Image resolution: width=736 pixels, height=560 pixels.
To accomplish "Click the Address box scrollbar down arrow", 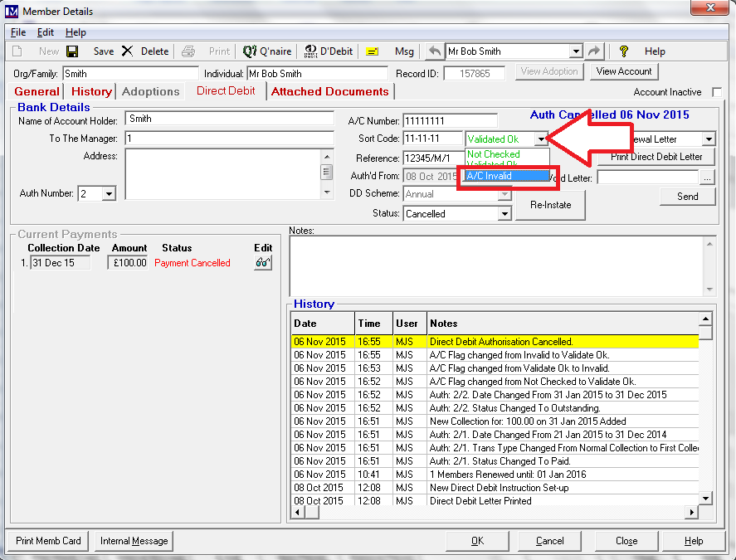I will [x=327, y=192].
